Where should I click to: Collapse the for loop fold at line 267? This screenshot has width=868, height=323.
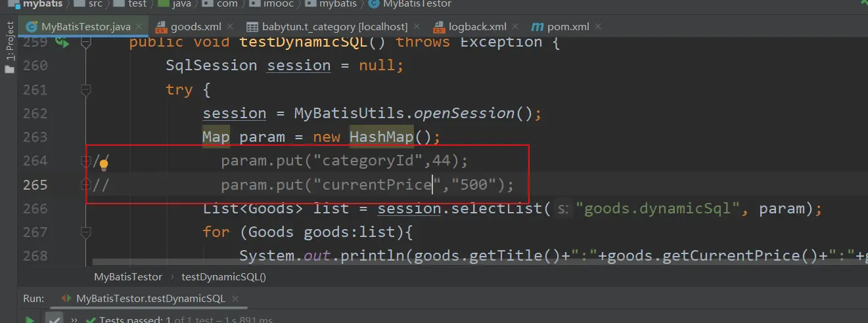tap(85, 232)
